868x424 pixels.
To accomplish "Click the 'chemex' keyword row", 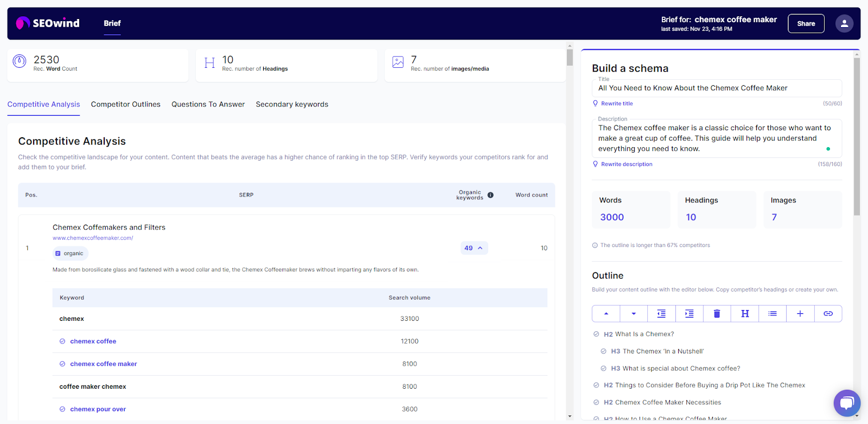I will click(300, 319).
